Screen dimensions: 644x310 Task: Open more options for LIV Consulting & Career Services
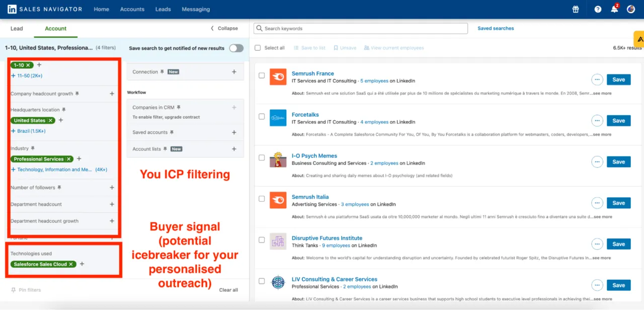click(x=597, y=285)
